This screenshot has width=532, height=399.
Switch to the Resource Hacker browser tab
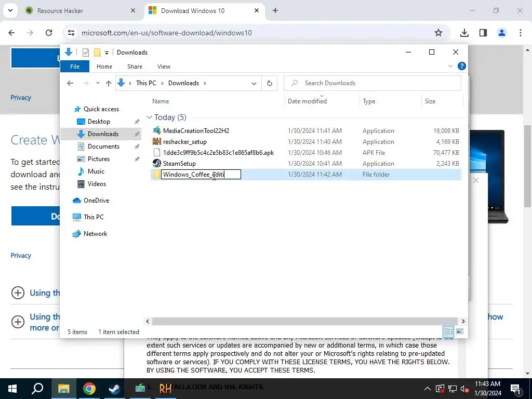pos(80,10)
